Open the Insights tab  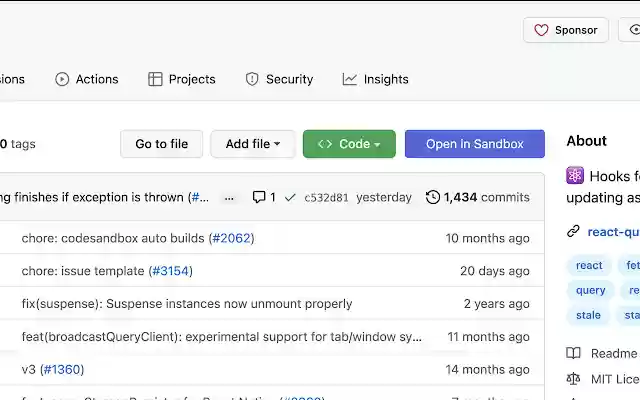point(375,79)
